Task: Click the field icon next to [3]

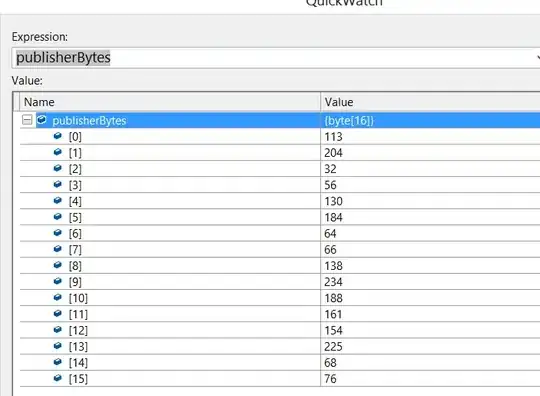Action: [x=58, y=184]
